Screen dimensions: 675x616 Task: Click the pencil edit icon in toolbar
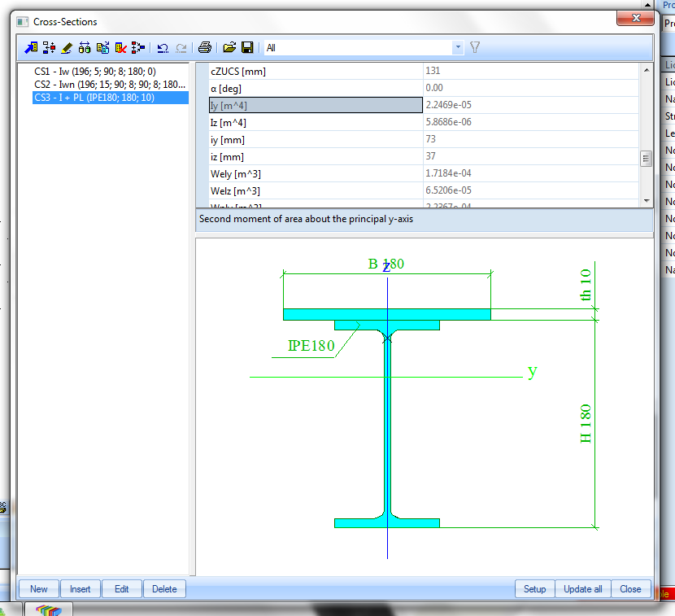click(67, 48)
